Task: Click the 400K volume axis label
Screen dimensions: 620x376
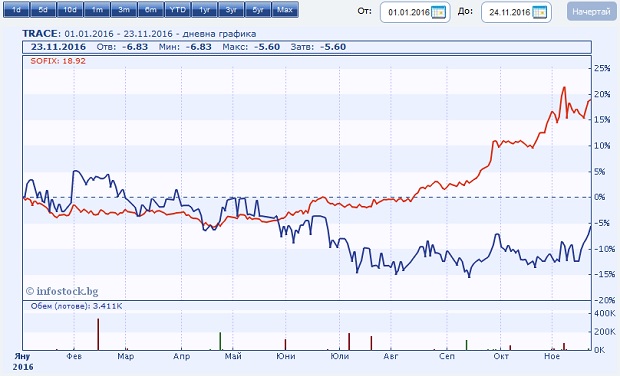Action: (605, 313)
